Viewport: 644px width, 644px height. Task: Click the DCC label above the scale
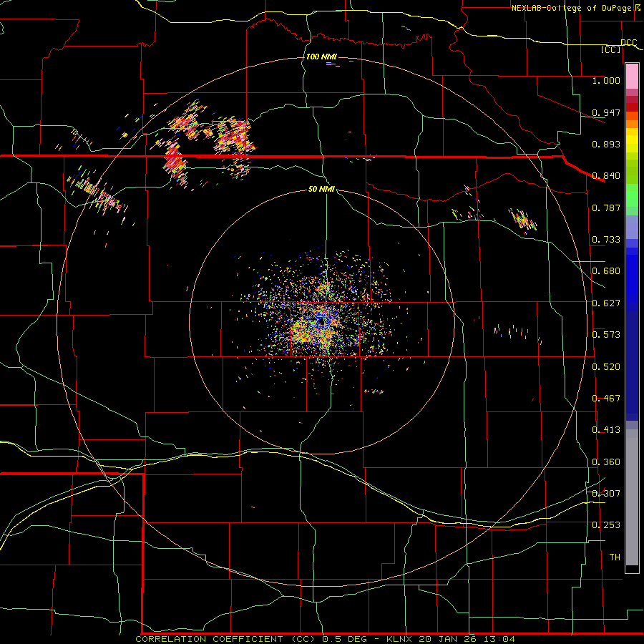click(629, 42)
